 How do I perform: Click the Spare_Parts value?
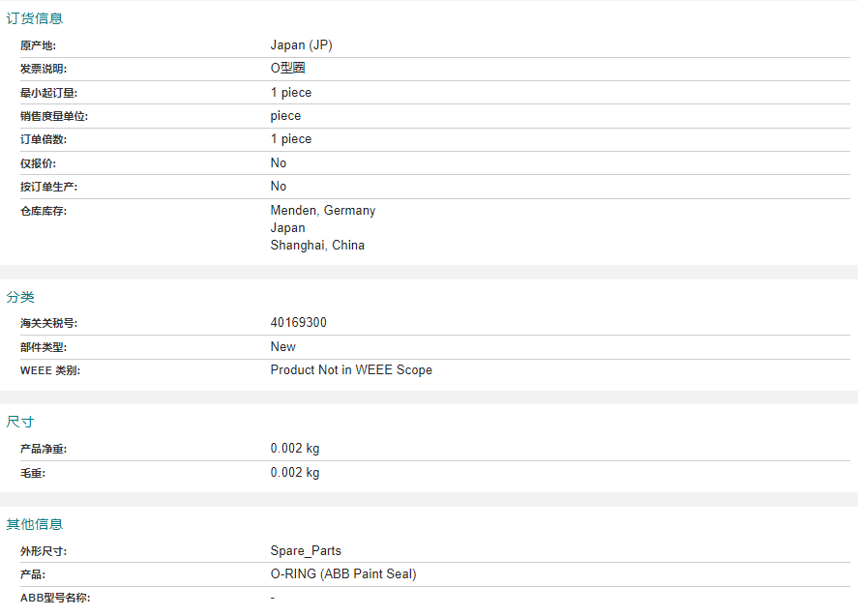tap(306, 551)
